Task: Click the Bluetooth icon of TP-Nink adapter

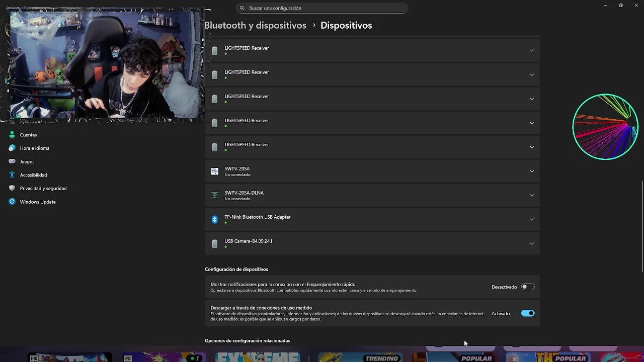Action: tap(215, 220)
